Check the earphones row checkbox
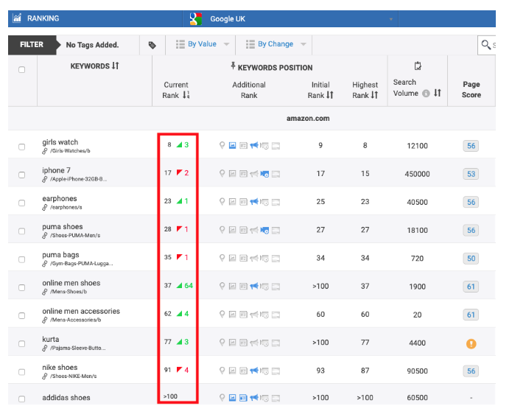 (x=22, y=203)
